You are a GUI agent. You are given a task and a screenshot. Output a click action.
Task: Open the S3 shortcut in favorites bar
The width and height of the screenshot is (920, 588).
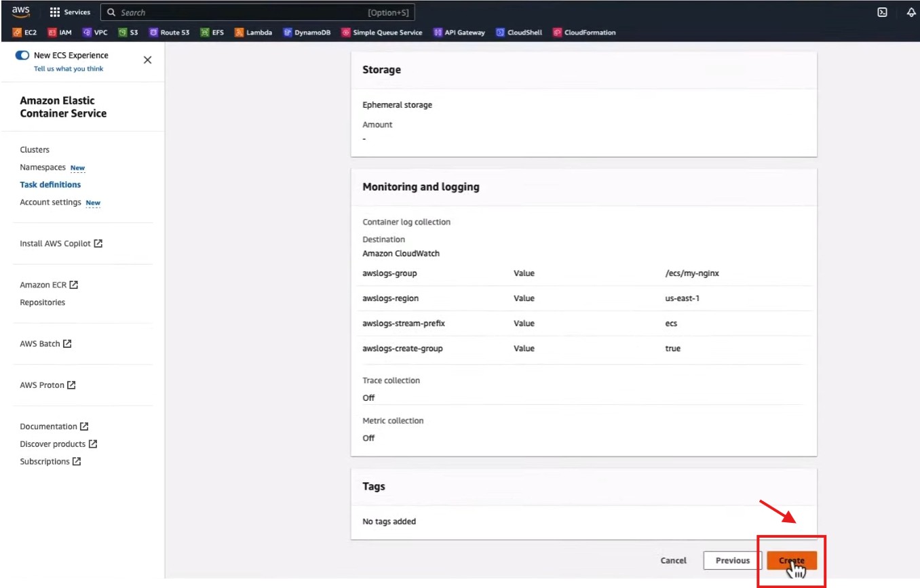click(x=128, y=33)
